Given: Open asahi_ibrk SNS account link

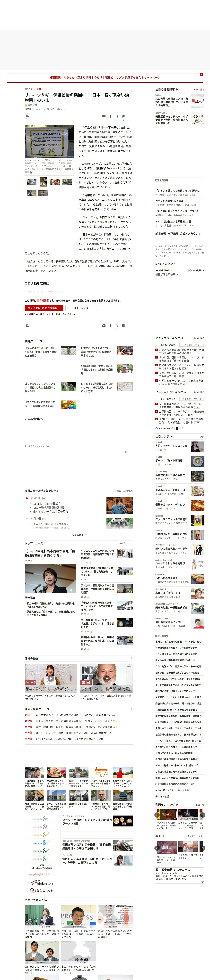Looking at the screenshot, I should tap(163, 270).
